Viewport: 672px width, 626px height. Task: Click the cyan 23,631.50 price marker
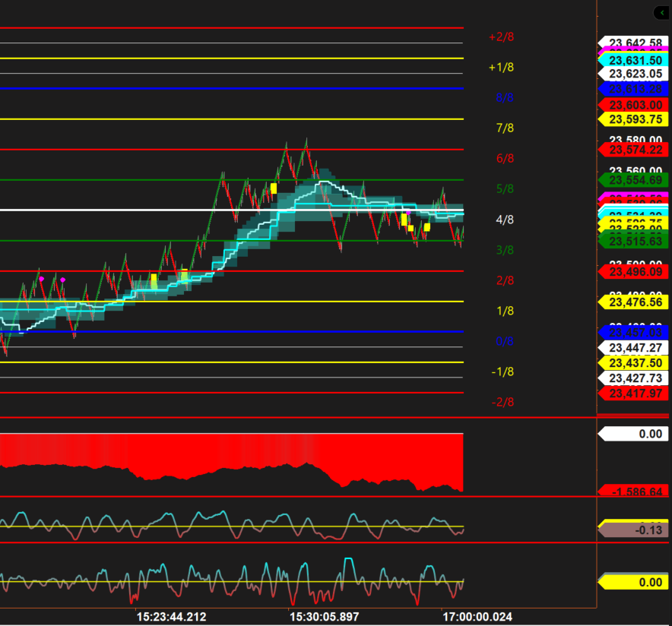tap(633, 60)
